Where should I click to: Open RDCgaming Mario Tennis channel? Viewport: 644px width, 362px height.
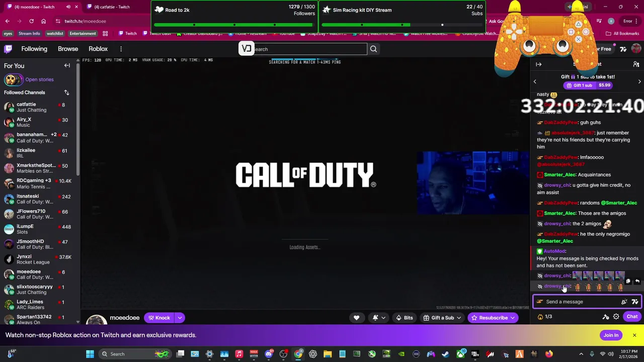(38, 184)
